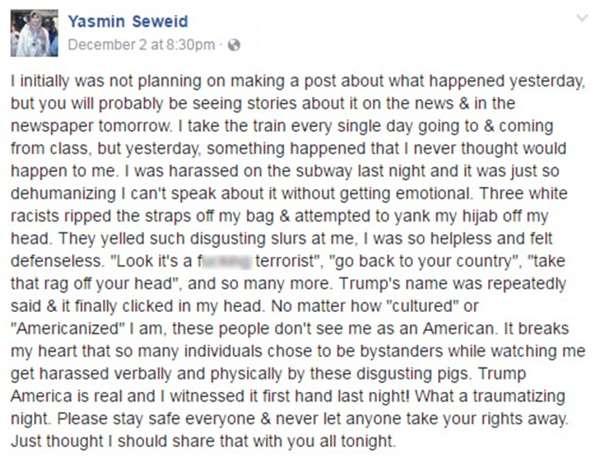The height and width of the screenshot is (462, 600).
Task: Click the phrase "Trump's name" in the post
Action: pyautogui.click(x=389, y=284)
